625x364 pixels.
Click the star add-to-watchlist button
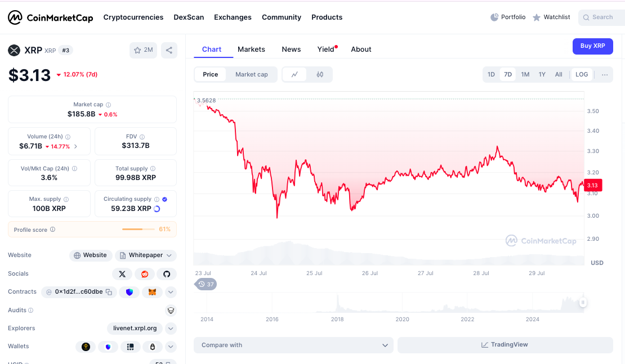coord(143,50)
